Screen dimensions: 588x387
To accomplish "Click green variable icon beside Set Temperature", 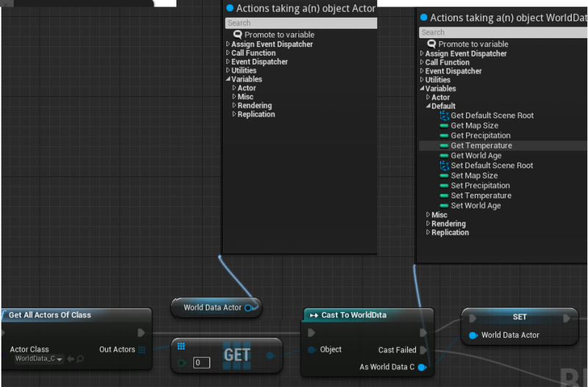I will point(444,195).
